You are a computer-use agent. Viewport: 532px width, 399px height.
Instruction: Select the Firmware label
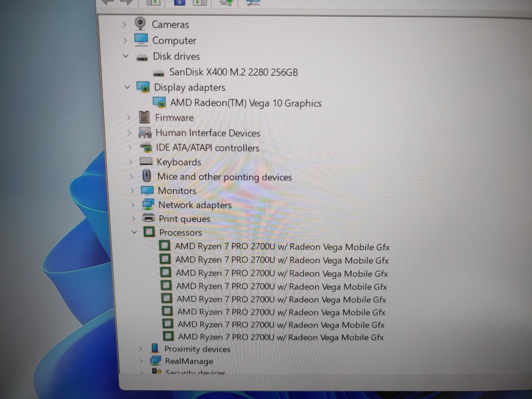[x=174, y=118]
